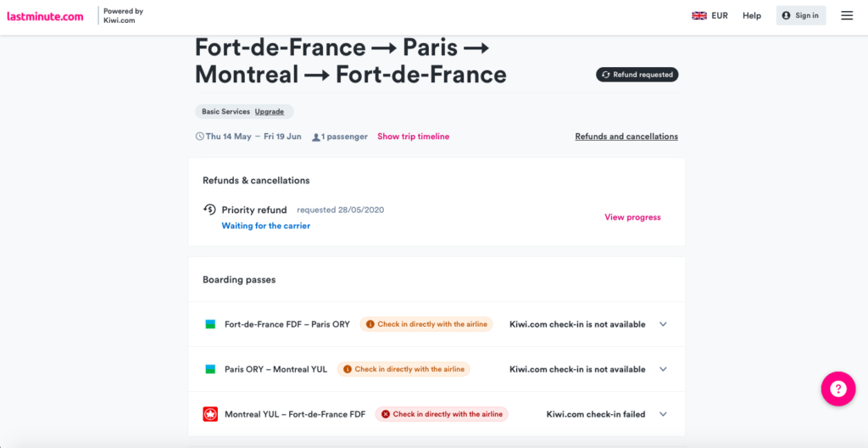Image resolution: width=868 pixels, height=448 pixels.
Task: Expand Paris ORY – Montreal YUL boarding pass
Action: click(x=663, y=369)
